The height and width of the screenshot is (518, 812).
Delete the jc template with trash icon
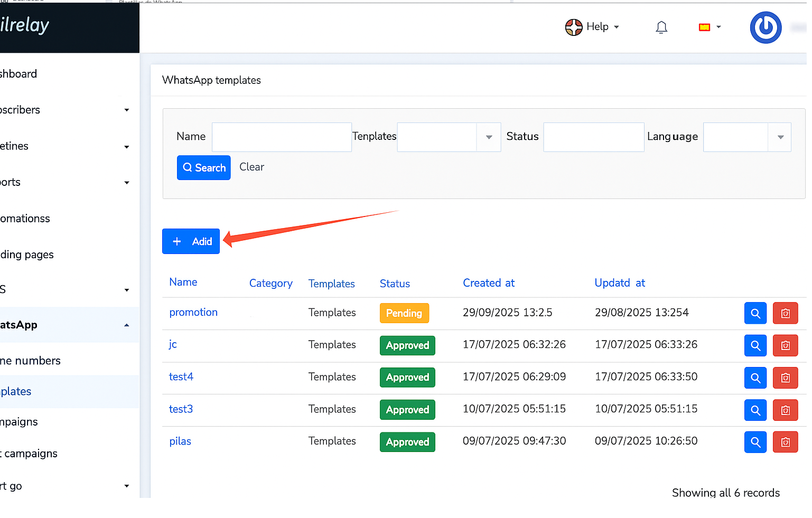pyautogui.click(x=786, y=346)
